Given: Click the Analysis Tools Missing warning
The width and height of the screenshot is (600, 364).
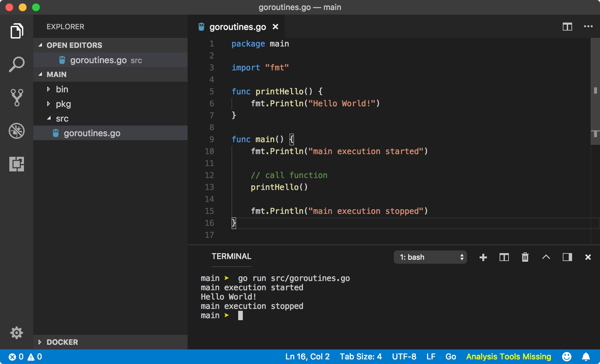Looking at the screenshot, I should (508, 357).
